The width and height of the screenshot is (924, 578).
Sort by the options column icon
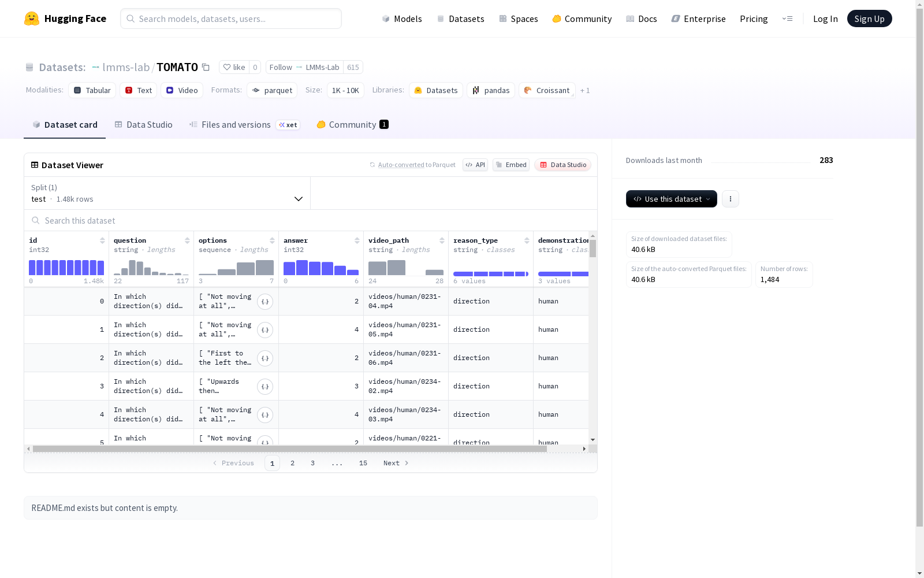(272, 240)
